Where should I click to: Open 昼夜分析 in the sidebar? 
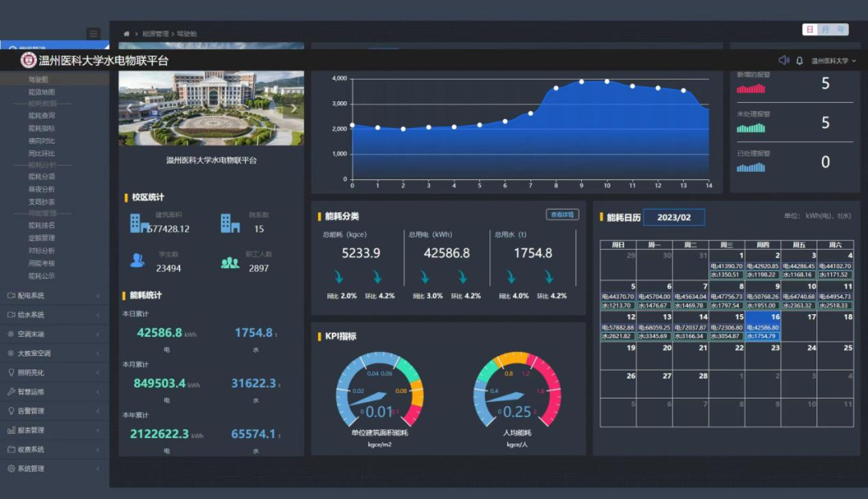point(42,189)
